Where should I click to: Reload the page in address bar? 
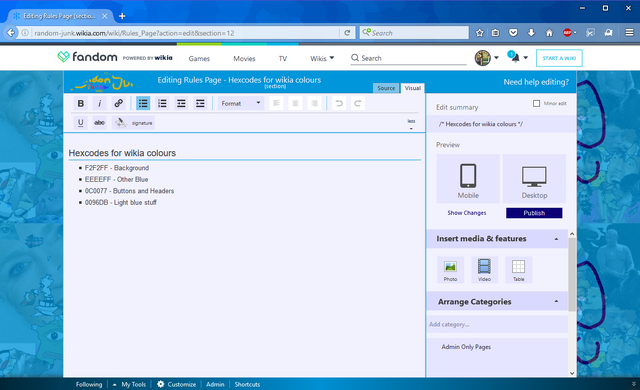click(x=347, y=33)
